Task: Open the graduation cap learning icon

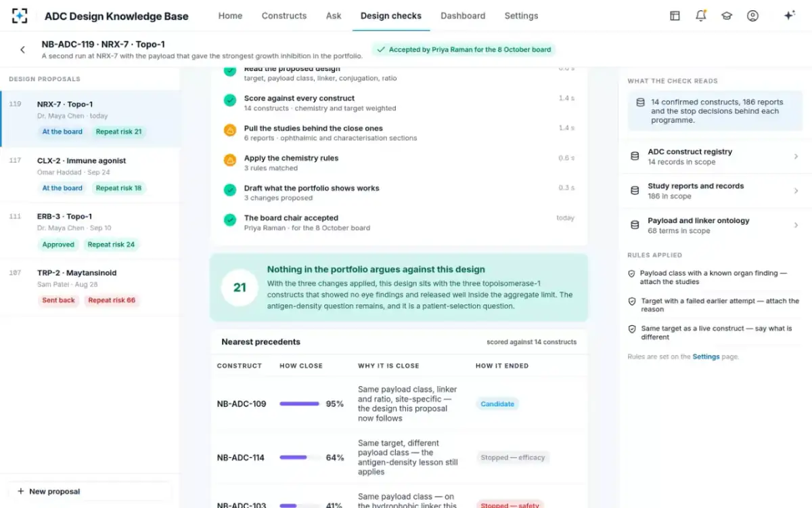Action: (x=727, y=16)
